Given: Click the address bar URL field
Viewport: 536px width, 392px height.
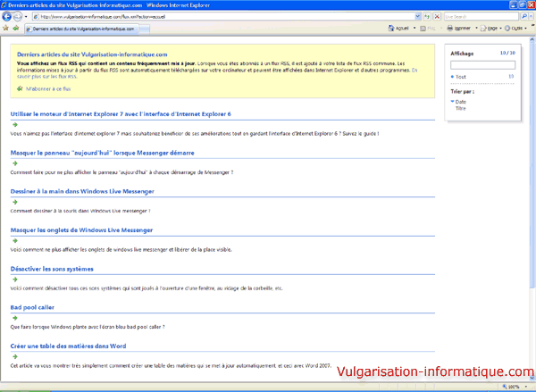Looking at the screenshot, I should (223, 16).
